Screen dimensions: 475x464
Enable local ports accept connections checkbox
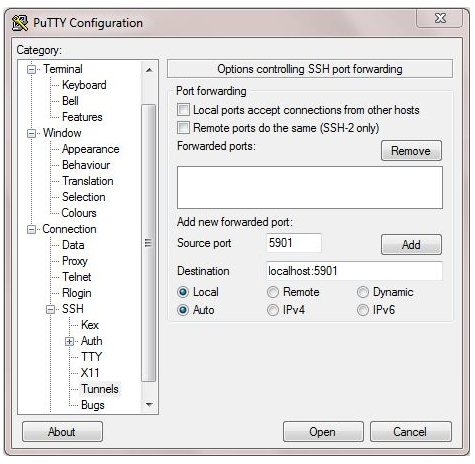point(183,110)
